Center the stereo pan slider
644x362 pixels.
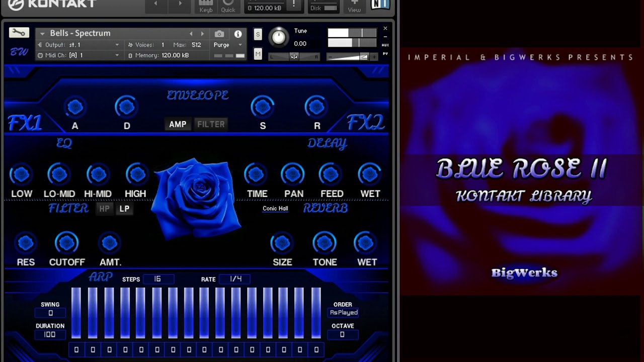tap(294, 56)
